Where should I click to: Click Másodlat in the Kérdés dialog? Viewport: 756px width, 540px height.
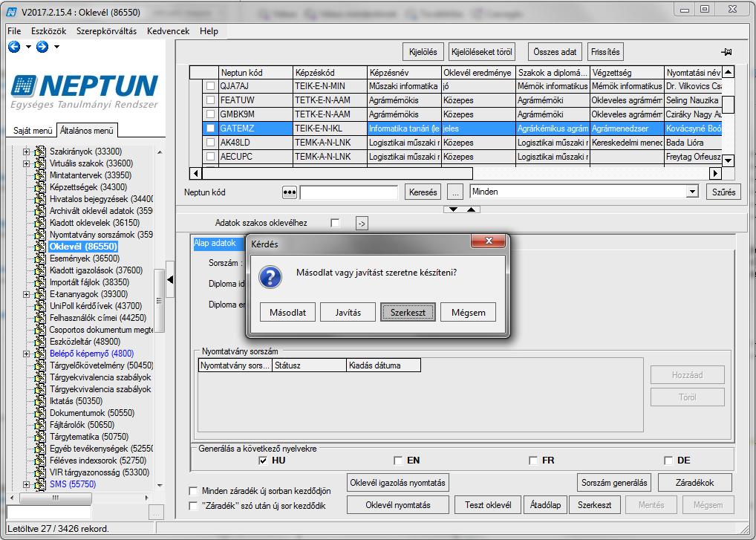(288, 313)
